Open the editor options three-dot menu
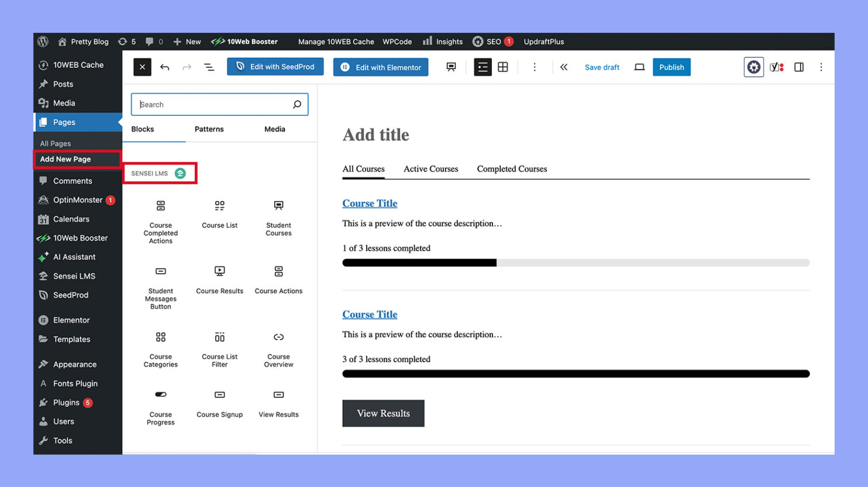 tap(821, 67)
